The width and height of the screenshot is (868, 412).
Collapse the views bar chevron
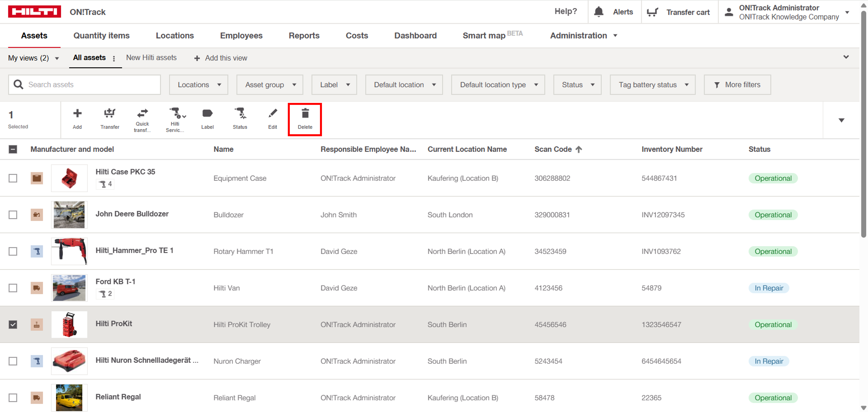(x=846, y=57)
